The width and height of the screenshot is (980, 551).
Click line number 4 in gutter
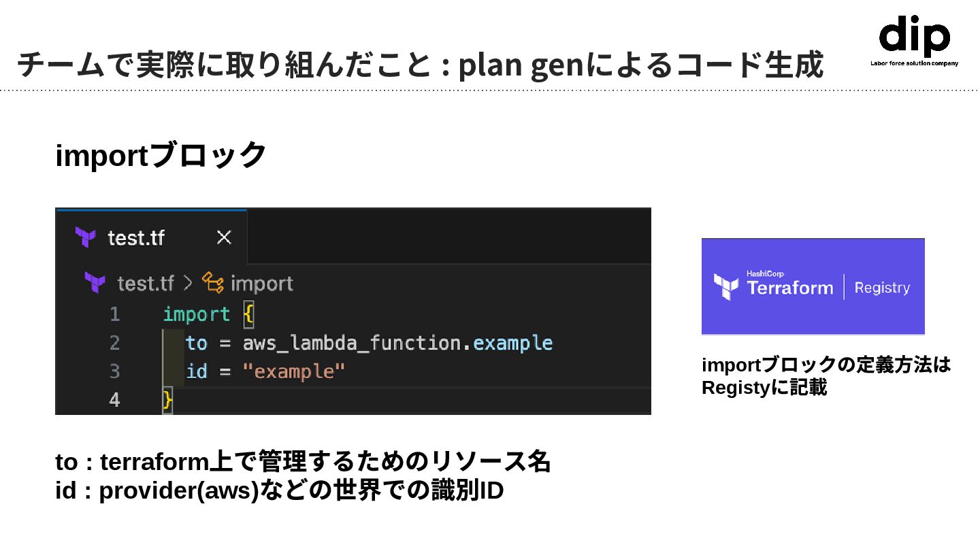(114, 400)
